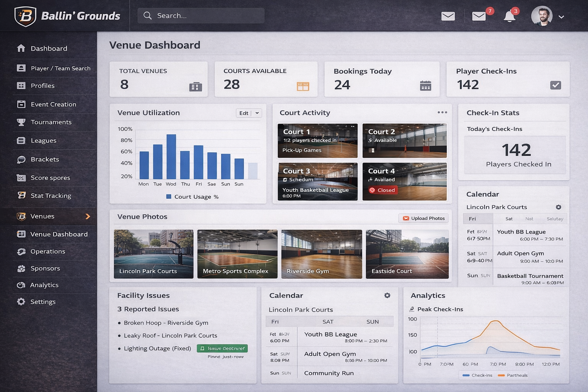Open settings gear in Lincoln Park Courts calendar
The image size is (588, 392).
tap(559, 207)
